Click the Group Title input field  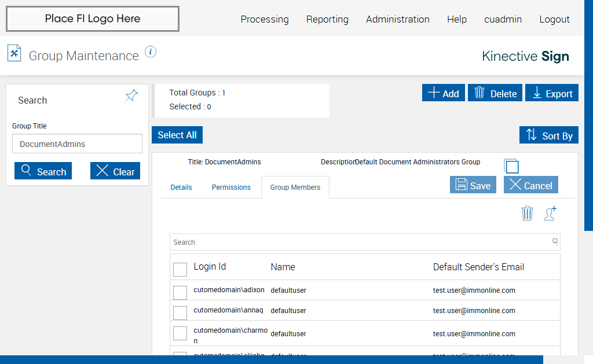click(77, 144)
